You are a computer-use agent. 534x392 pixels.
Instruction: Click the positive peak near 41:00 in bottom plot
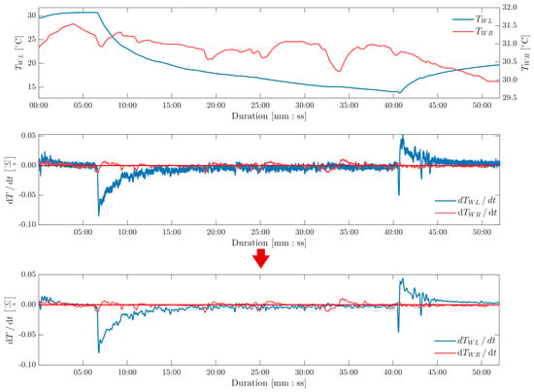pyautogui.click(x=403, y=279)
